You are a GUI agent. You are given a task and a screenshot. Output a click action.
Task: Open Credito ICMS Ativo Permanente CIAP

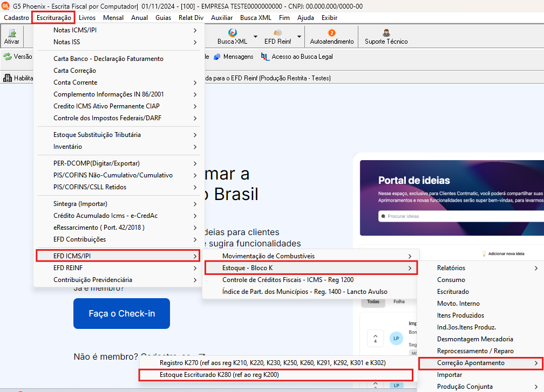point(118,106)
